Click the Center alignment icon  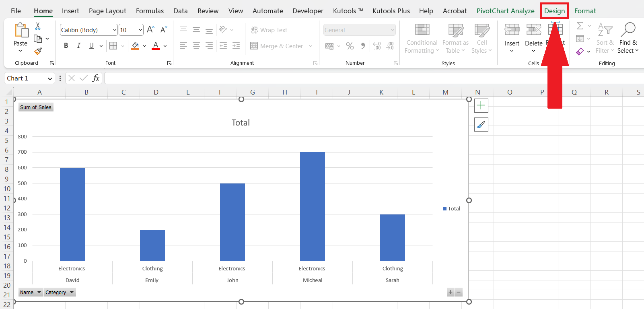coord(196,46)
